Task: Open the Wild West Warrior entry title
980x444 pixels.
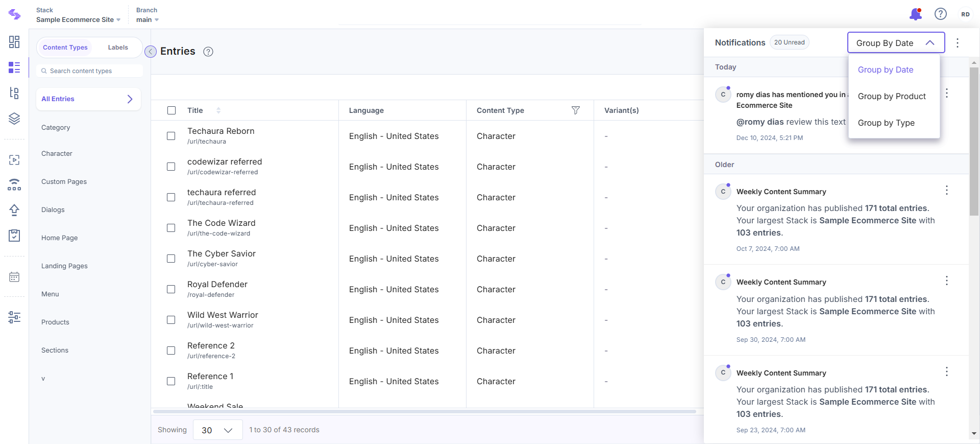Action: point(223,315)
